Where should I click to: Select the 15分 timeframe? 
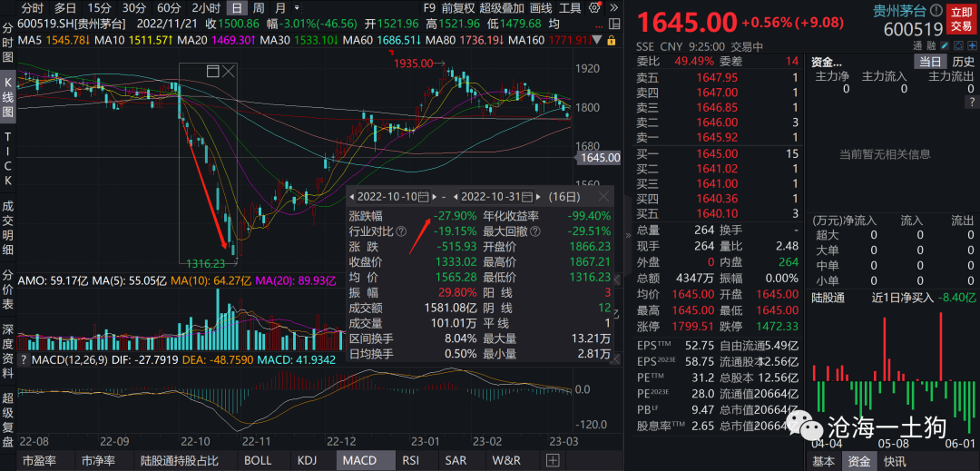99,8
